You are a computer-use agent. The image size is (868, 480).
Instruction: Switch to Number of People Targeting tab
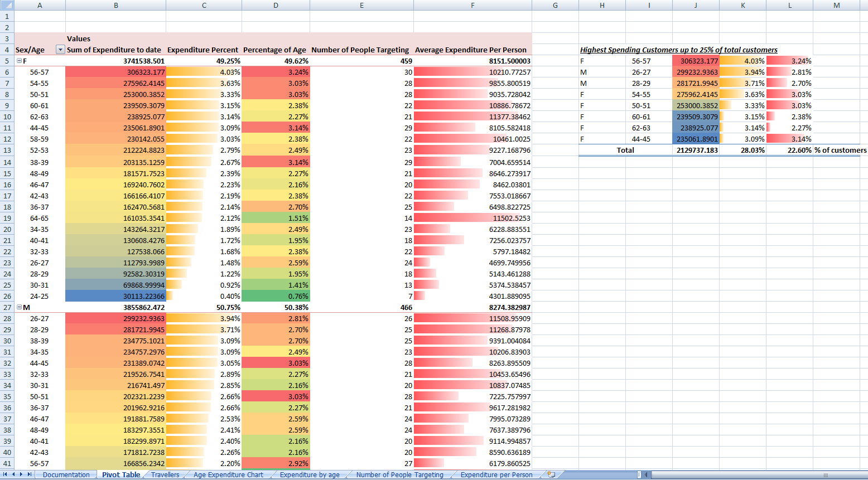[x=399, y=475]
